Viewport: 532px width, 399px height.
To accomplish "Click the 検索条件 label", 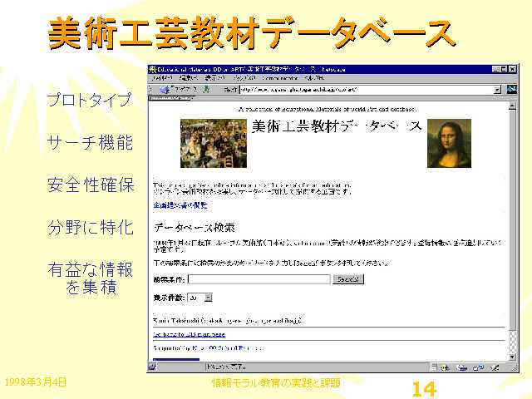I will tap(169, 280).
